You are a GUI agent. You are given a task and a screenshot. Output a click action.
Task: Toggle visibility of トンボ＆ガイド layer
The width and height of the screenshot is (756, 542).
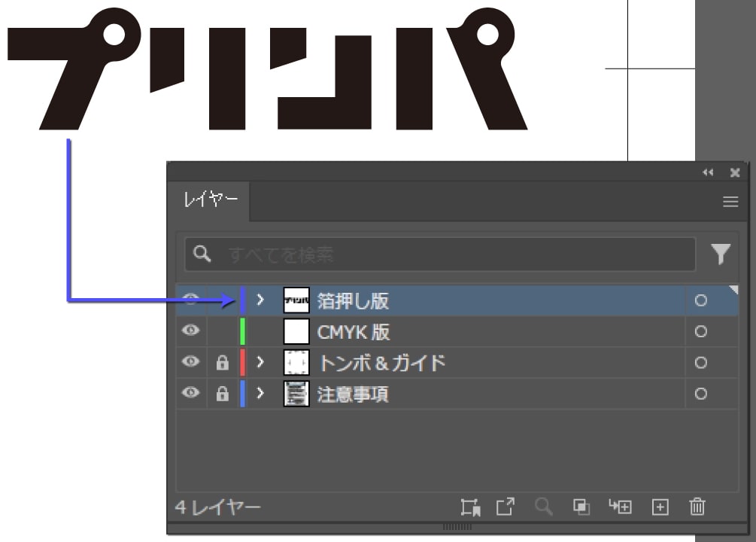pos(191,362)
